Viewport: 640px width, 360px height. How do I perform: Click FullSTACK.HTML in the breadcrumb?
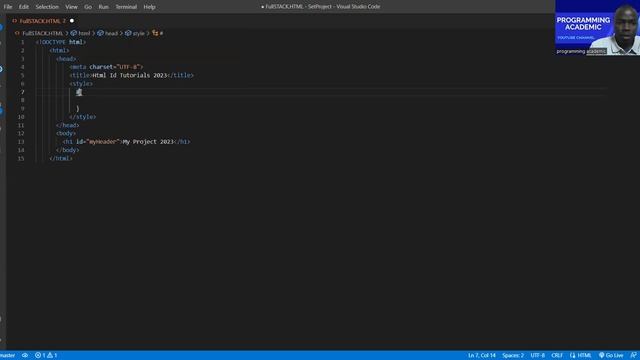(x=42, y=33)
